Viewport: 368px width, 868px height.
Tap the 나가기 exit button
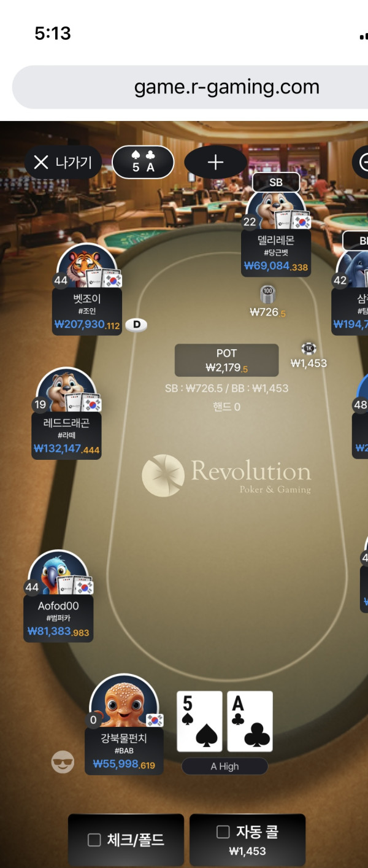point(63,163)
